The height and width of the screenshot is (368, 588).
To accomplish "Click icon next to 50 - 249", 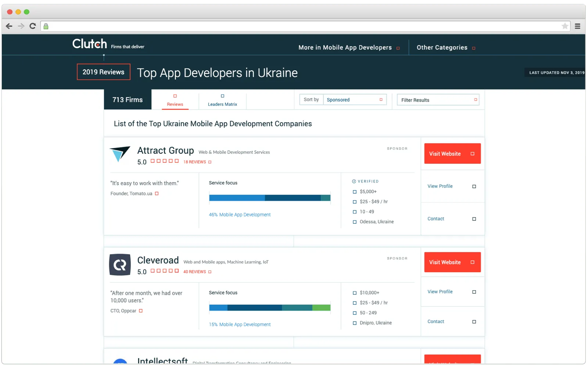I will tap(355, 313).
